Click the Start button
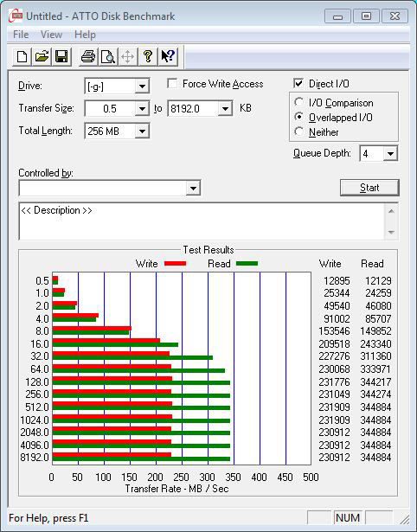The image size is (417, 532). tap(369, 188)
